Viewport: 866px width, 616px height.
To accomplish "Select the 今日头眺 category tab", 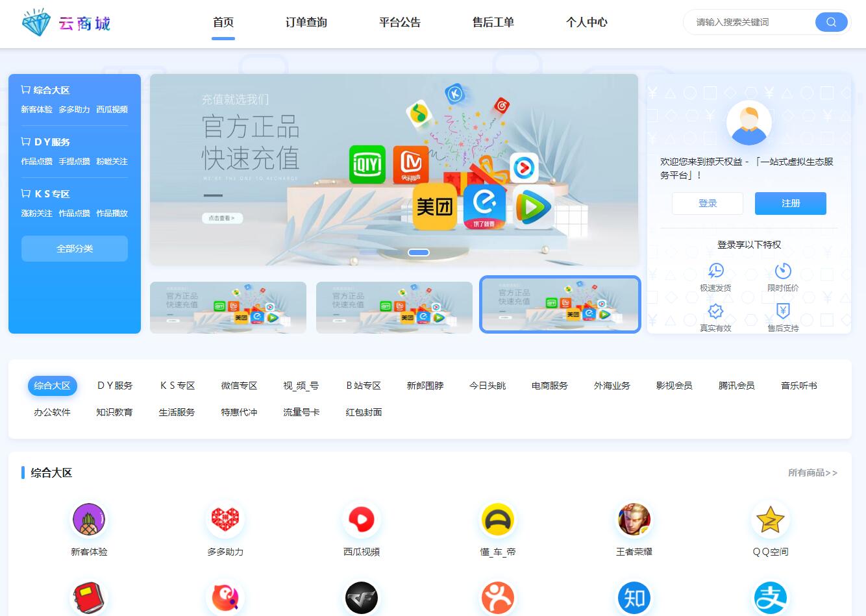I will [488, 386].
